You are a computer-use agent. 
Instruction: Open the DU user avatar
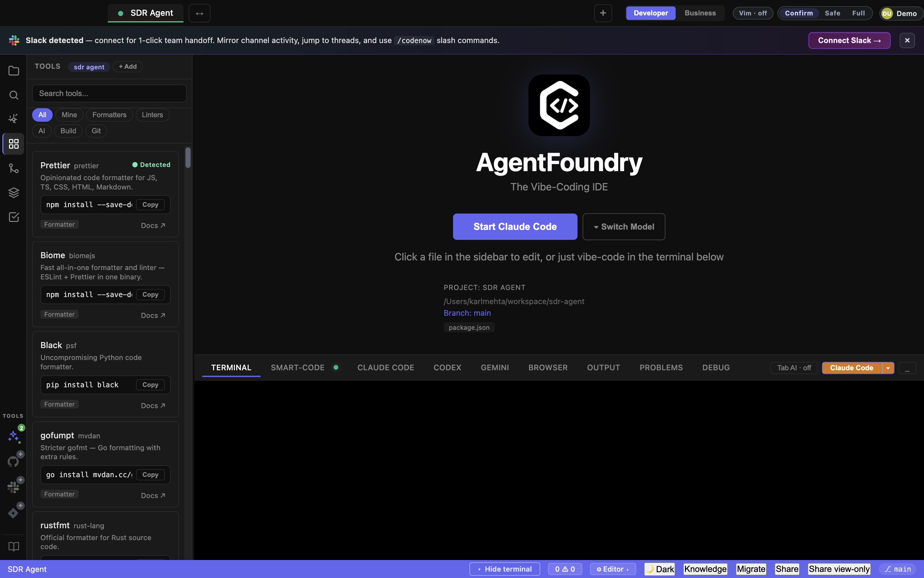click(x=887, y=13)
